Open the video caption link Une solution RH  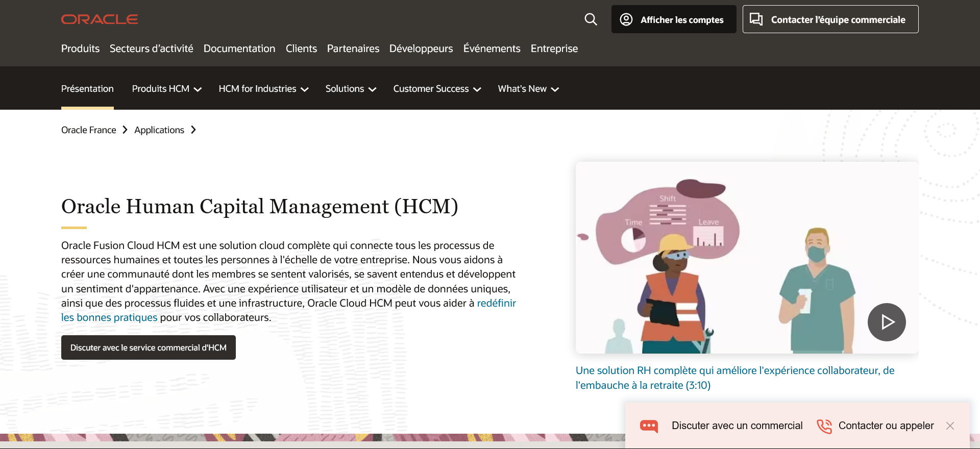tap(735, 378)
